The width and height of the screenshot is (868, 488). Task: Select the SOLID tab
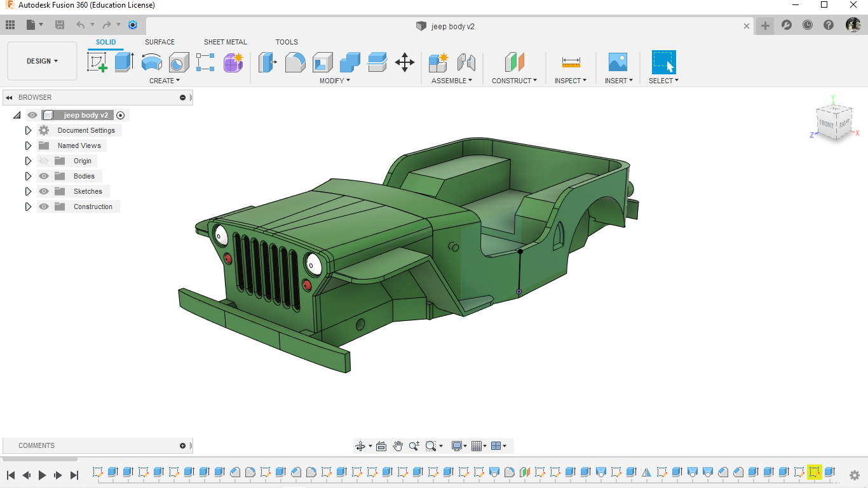106,42
